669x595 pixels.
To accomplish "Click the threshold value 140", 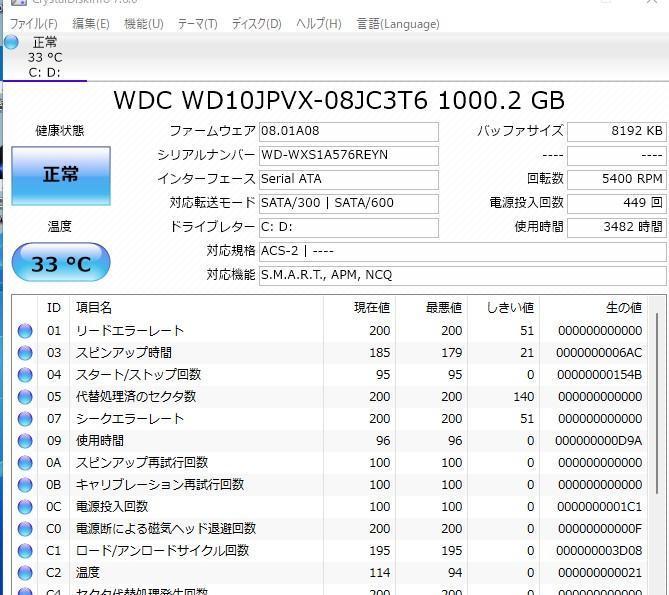I will 524,397.
